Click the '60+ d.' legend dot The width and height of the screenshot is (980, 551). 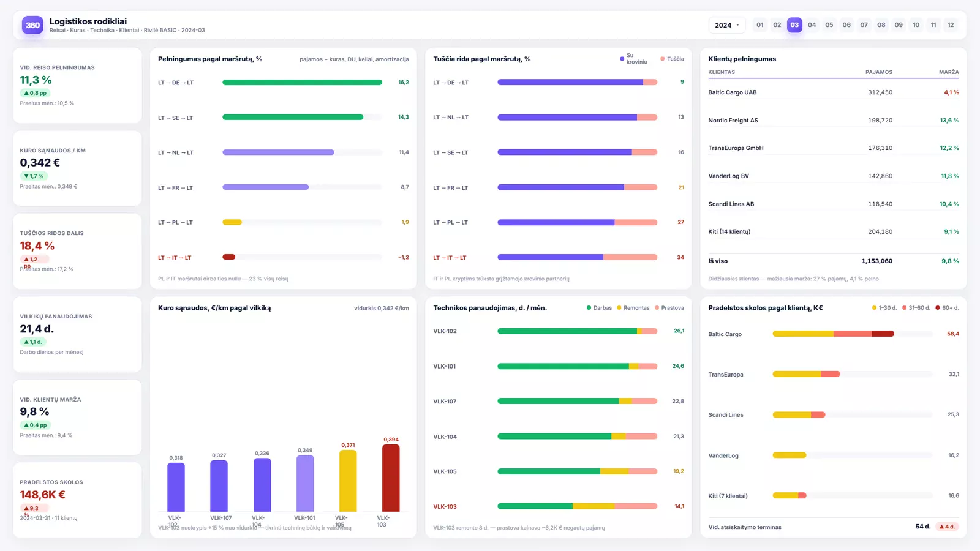click(938, 308)
